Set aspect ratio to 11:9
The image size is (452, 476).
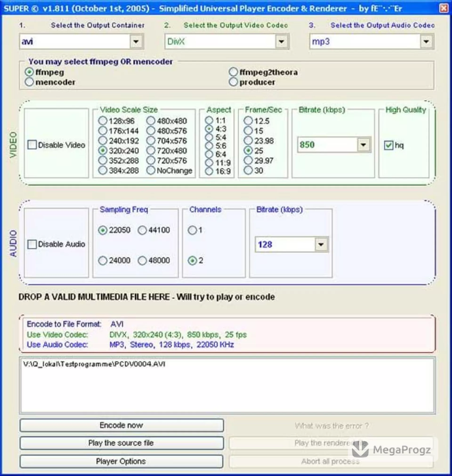[x=209, y=163]
